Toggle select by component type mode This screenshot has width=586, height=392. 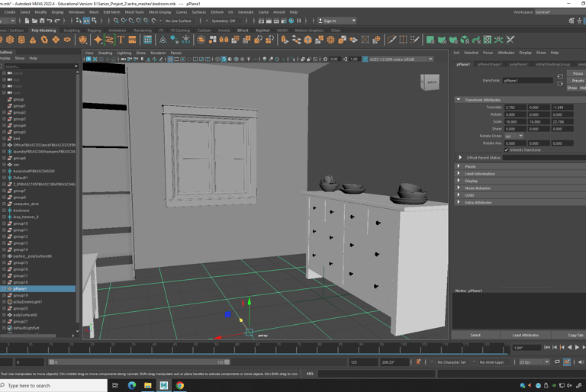(94, 21)
